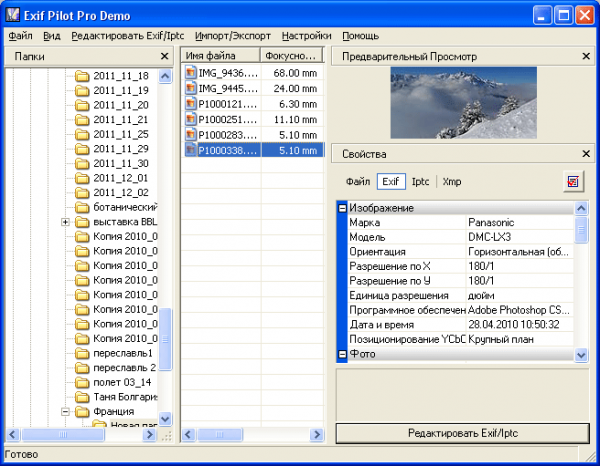Image resolution: width=600 pixels, height=466 pixels.
Task: Click the IMG_9436 file icon
Action: click(x=191, y=74)
